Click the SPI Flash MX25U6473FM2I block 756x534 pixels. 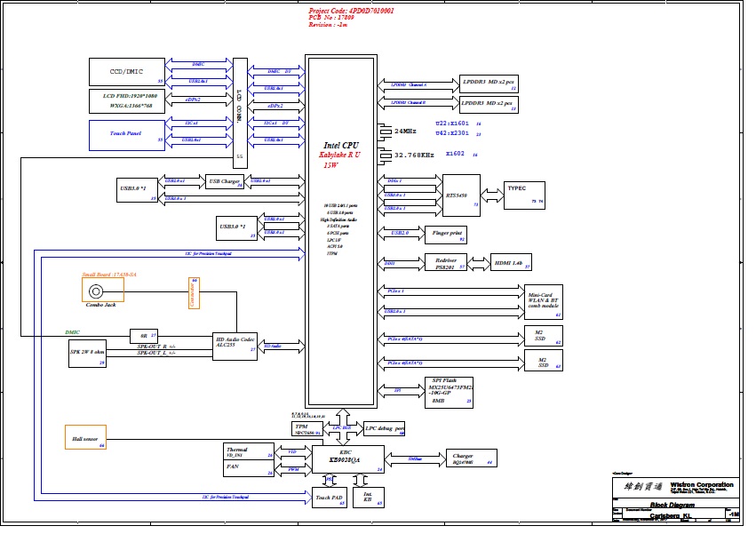pyautogui.click(x=449, y=393)
